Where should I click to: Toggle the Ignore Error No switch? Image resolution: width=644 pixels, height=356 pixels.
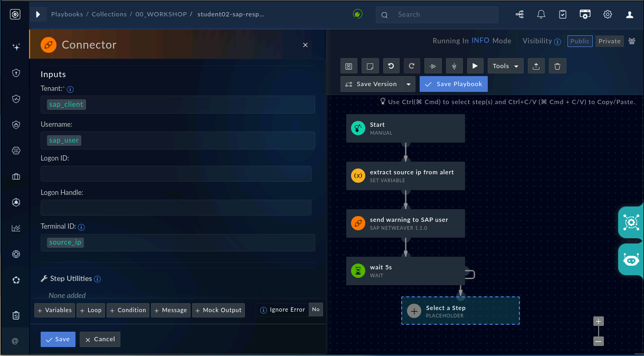[316, 310]
